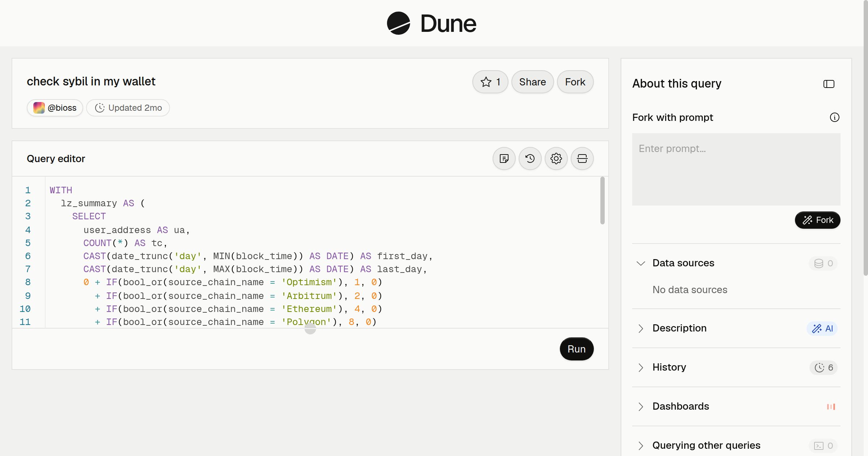Open @bioss author profile
Viewport: 868px width, 456px height.
click(x=55, y=108)
